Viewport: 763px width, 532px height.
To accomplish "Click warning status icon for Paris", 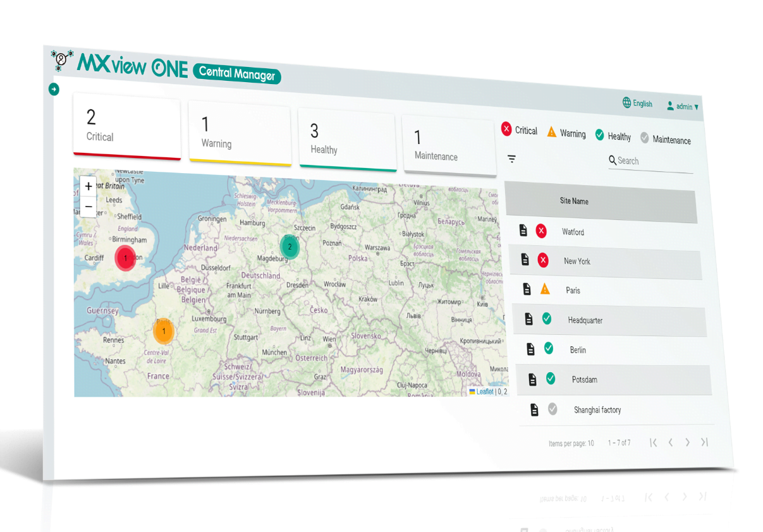I will [x=545, y=289].
